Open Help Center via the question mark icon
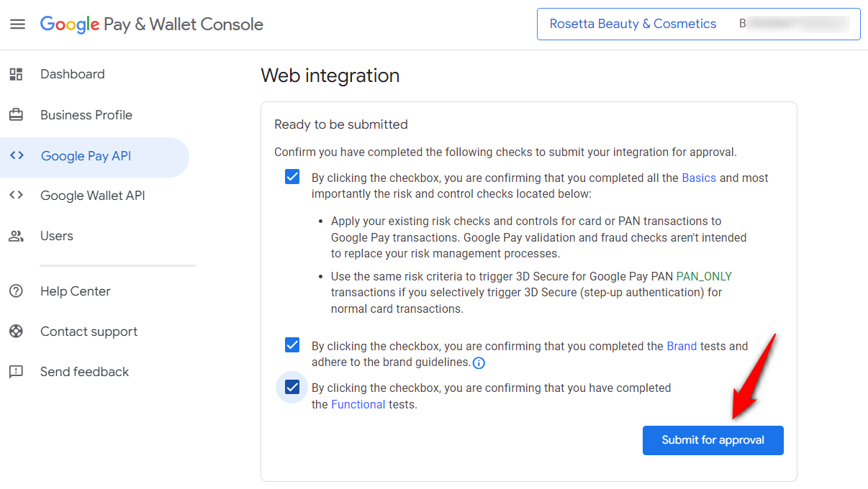Screen dimensions: 868x489 tap(16, 291)
